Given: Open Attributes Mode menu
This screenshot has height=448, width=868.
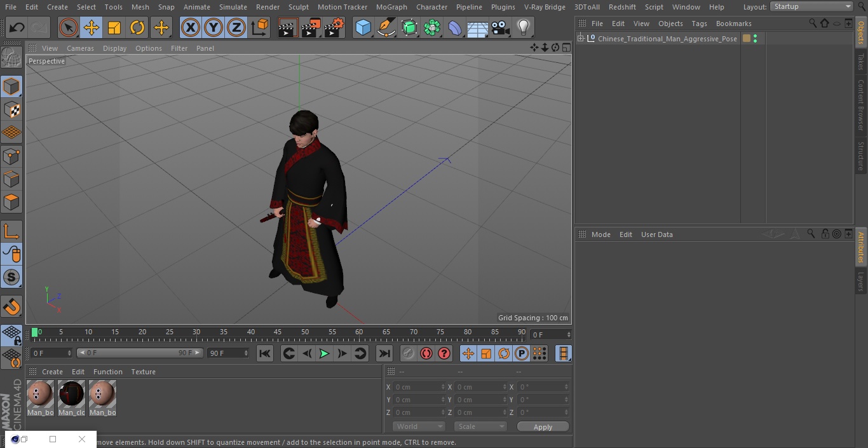Looking at the screenshot, I should [x=600, y=234].
